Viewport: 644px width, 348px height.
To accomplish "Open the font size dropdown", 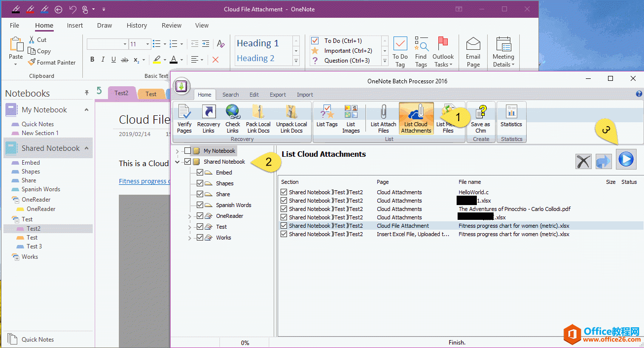I will point(147,44).
